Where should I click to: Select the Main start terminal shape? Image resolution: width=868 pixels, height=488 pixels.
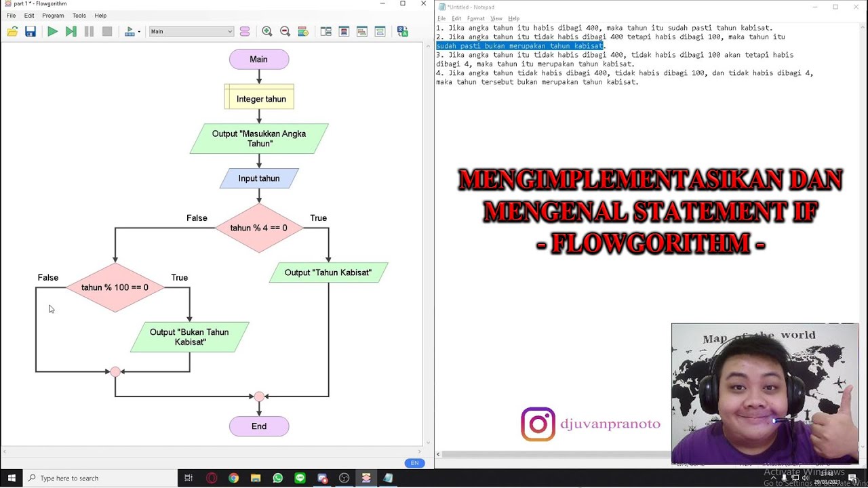pyautogui.click(x=259, y=60)
